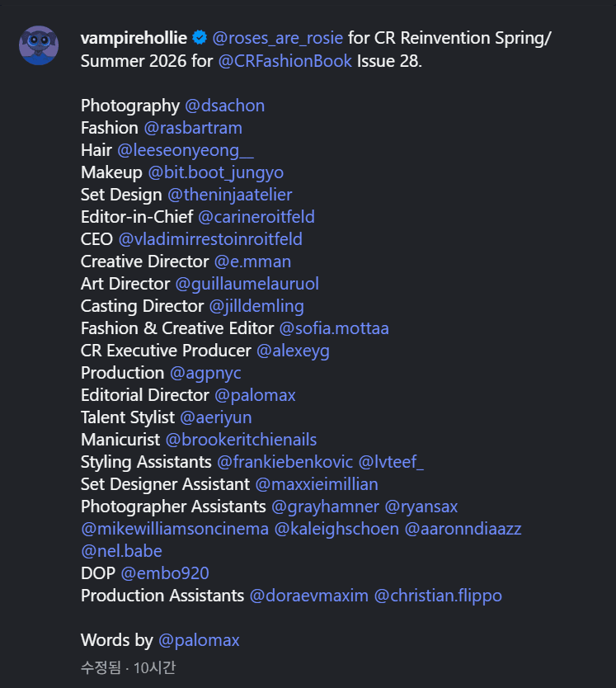Click the blue verified badge icon

click(x=200, y=38)
